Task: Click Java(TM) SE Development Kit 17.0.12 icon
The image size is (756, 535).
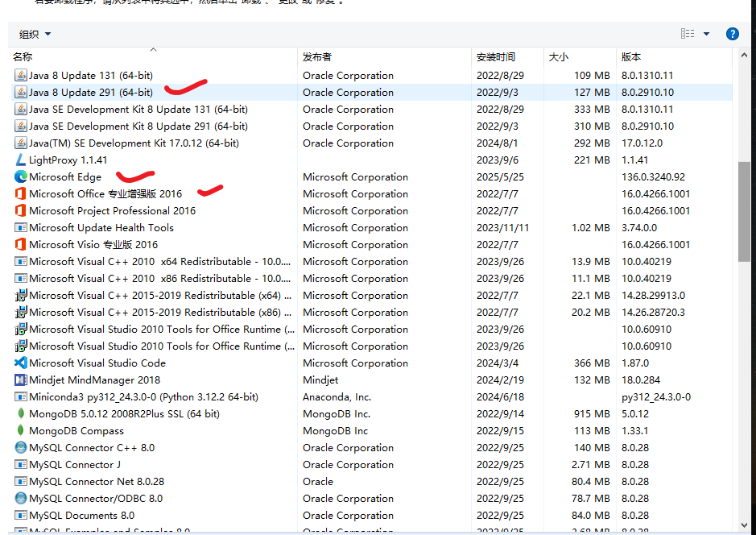Action: (x=20, y=143)
